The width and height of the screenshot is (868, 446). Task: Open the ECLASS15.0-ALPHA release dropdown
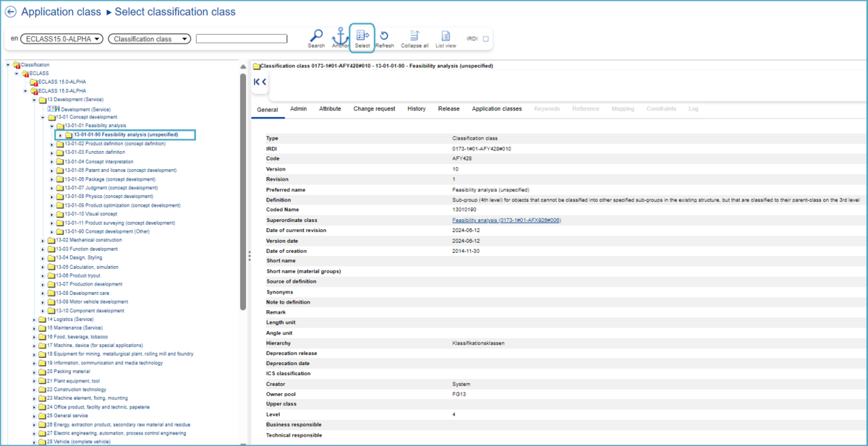(x=62, y=39)
